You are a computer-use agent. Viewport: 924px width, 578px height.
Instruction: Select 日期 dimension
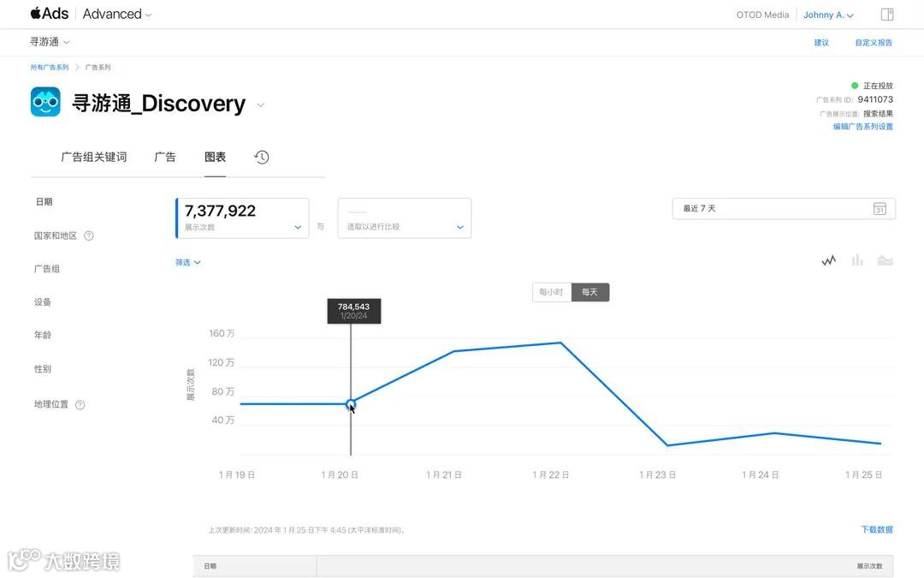coord(44,202)
